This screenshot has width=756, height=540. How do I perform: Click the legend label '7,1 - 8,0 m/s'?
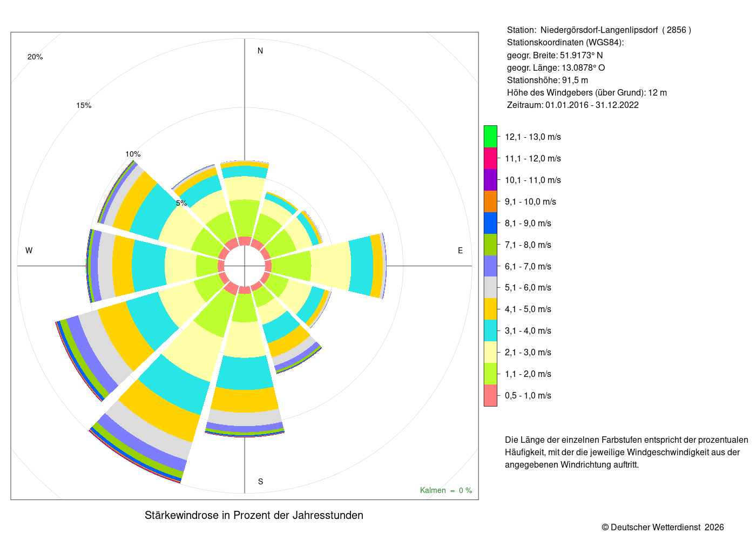(x=528, y=245)
